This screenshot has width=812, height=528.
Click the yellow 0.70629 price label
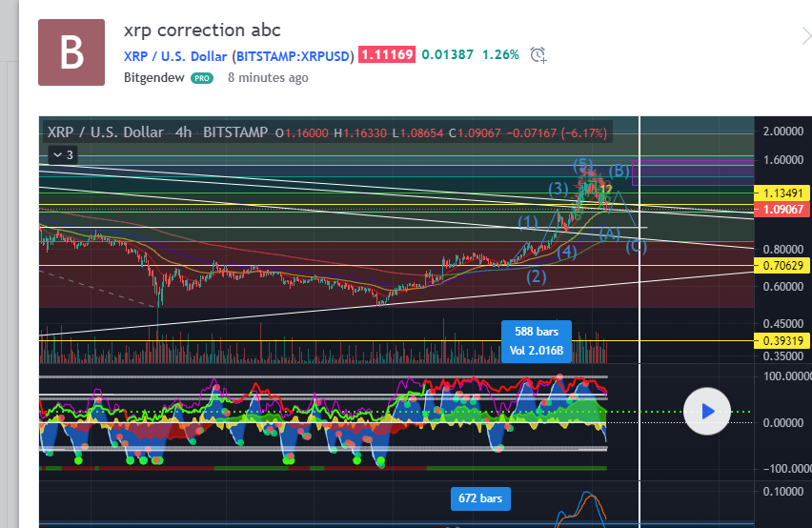tap(781, 266)
